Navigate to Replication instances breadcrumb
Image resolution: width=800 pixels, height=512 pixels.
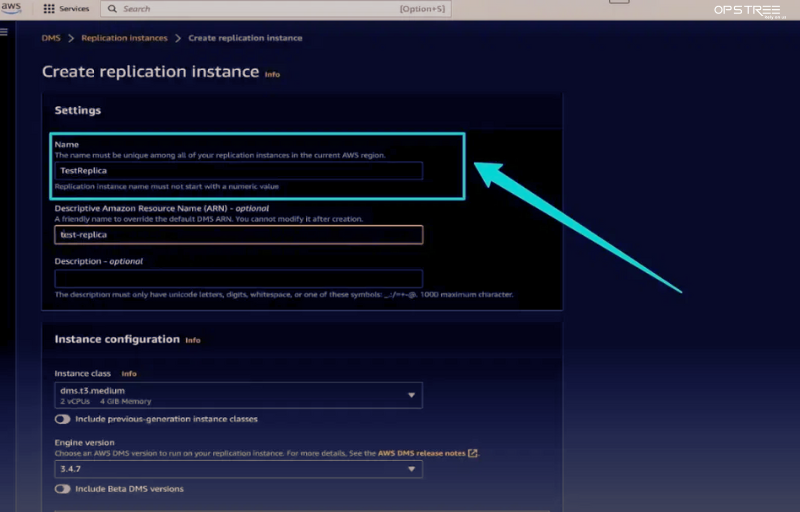pos(125,38)
